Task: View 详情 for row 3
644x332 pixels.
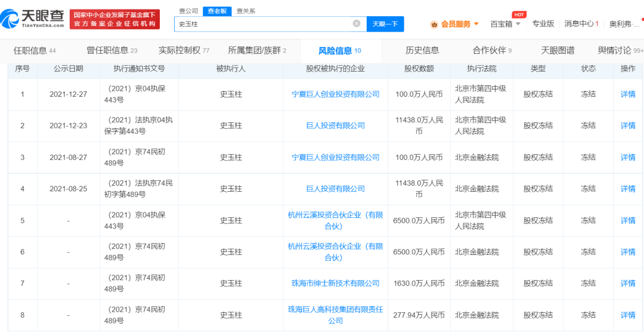Action: click(x=627, y=157)
